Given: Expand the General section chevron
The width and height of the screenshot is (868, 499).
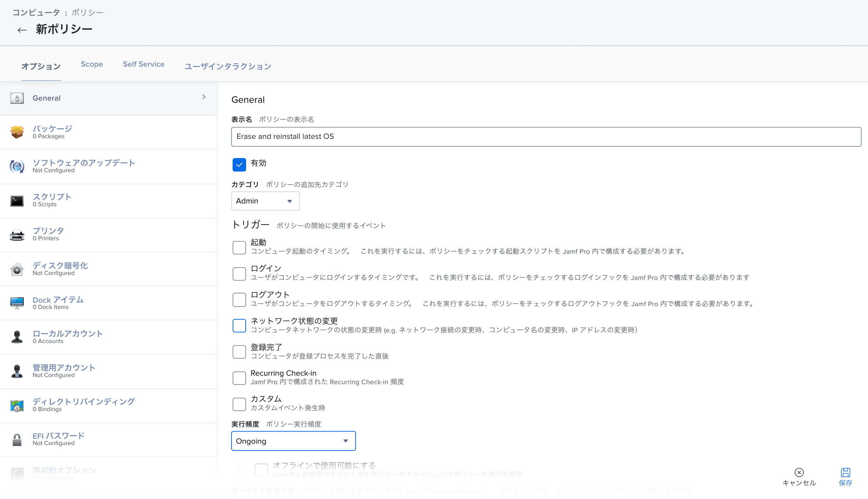Looking at the screenshot, I should [204, 97].
